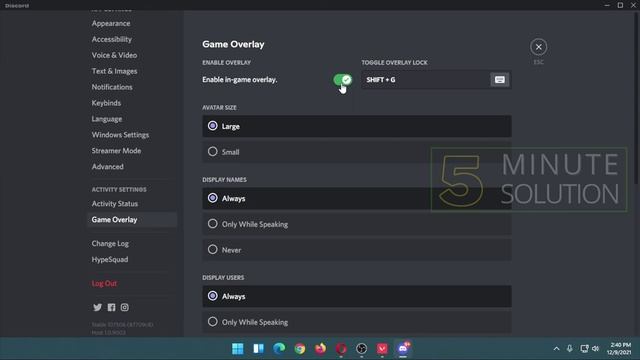Open volume control in tray
This screenshot has height=360, width=640.
pyautogui.click(x=596, y=349)
